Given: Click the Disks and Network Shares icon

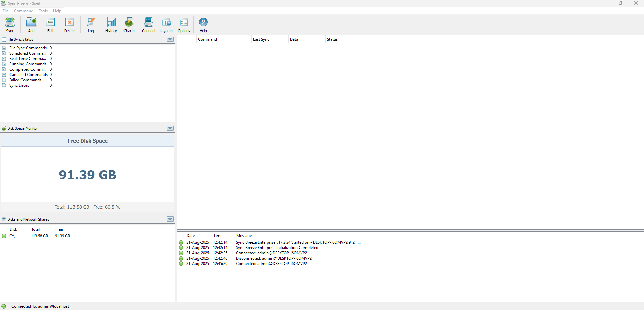Looking at the screenshot, I should point(4,219).
